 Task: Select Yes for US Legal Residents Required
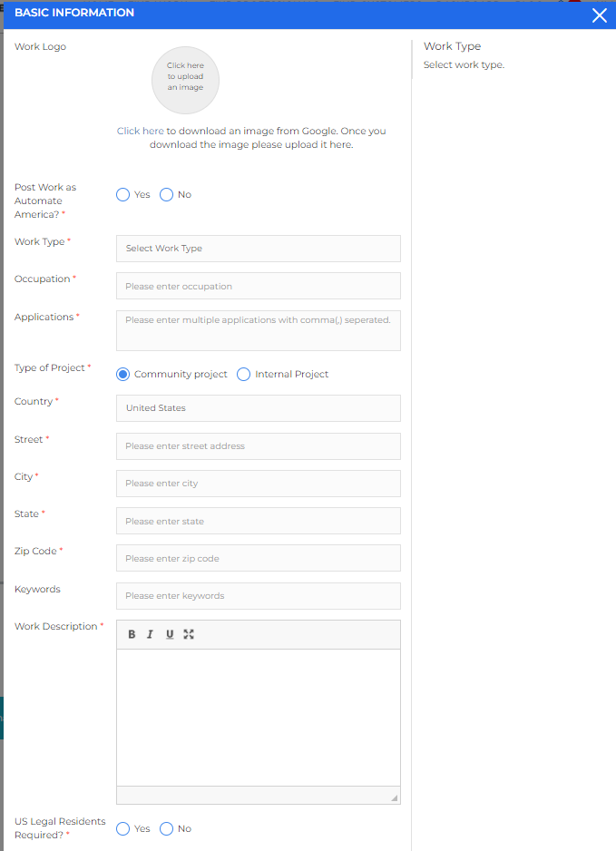123,828
